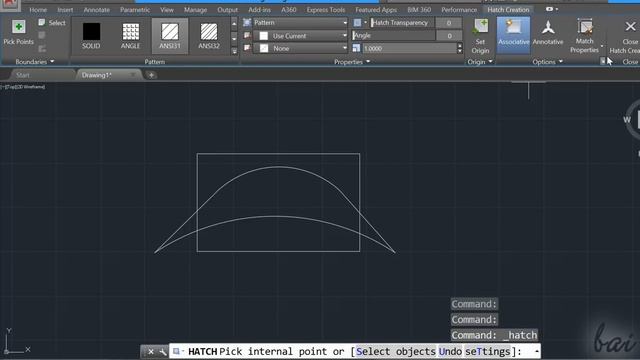Open the Featured Apps ribbon tab
This screenshot has height=360, width=640.
click(x=376, y=9)
